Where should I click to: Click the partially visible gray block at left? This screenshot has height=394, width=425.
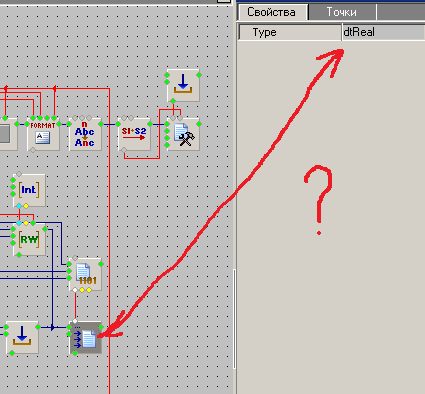coord(8,134)
